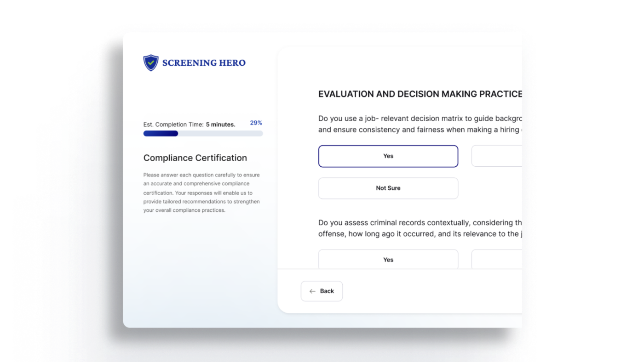Choose the cut-off option right of second Yes
The image size is (644, 362).
tap(497, 260)
